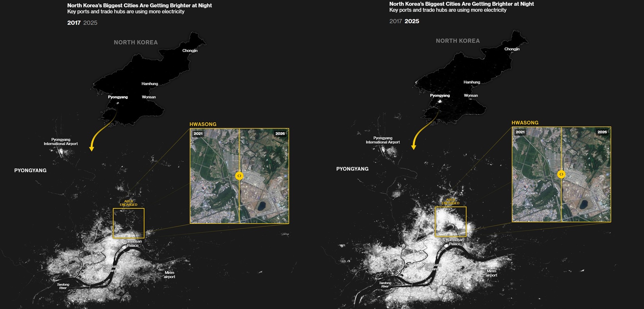Click the Pyongyang International Airport label in the left graphic
644x309 pixels.
[61, 142]
